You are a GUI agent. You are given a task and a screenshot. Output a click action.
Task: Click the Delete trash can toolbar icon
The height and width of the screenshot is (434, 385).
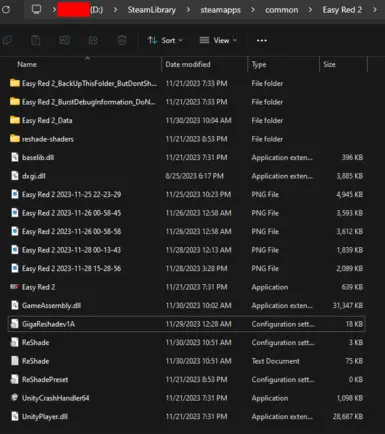(122, 40)
